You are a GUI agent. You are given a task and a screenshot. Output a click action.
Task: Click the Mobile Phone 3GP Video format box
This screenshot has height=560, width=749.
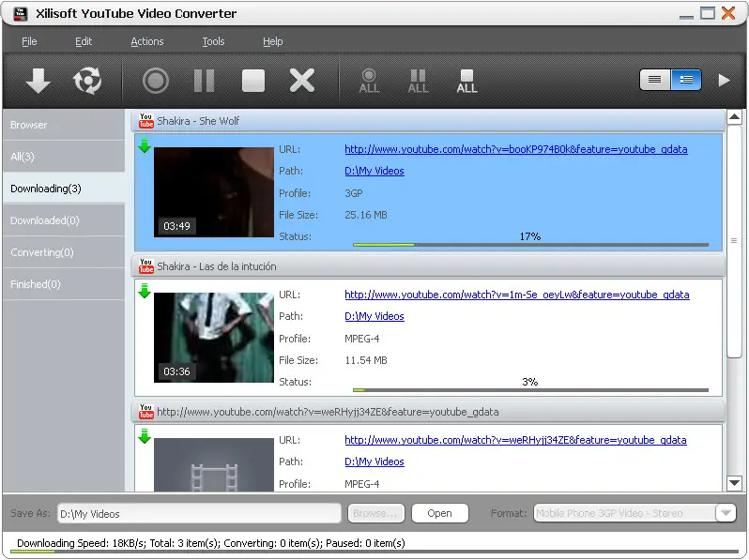pyautogui.click(x=625, y=513)
